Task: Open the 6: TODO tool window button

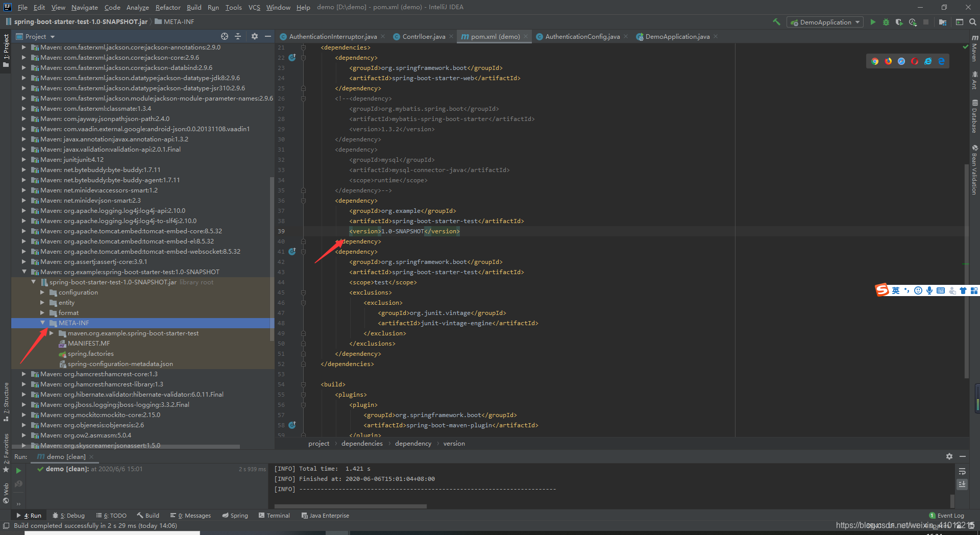Action: click(x=111, y=516)
